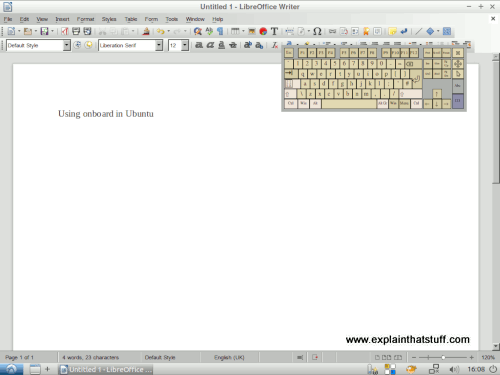Image resolution: width=500 pixels, height=375 pixels.
Task: Open Print Preview from toolbar
Action: [87, 31]
